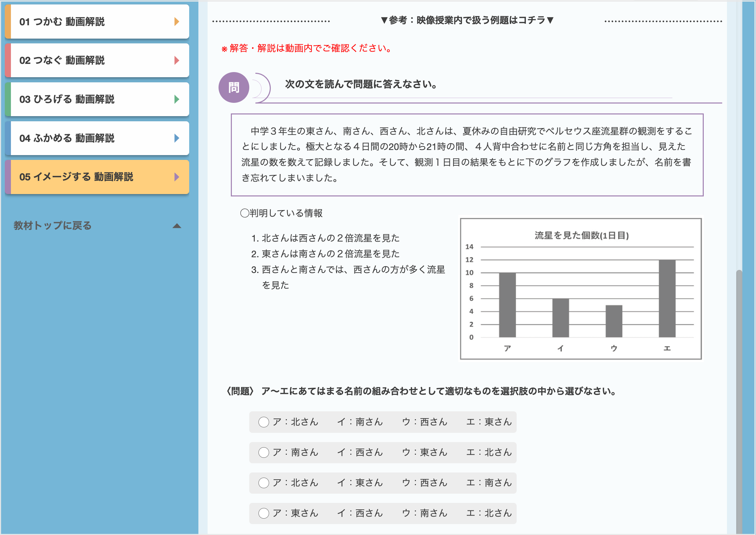Image resolution: width=756 pixels, height=535 pixels.
Task: Click the red arrow on 02 つなぐ
Action: click(177, 60)
